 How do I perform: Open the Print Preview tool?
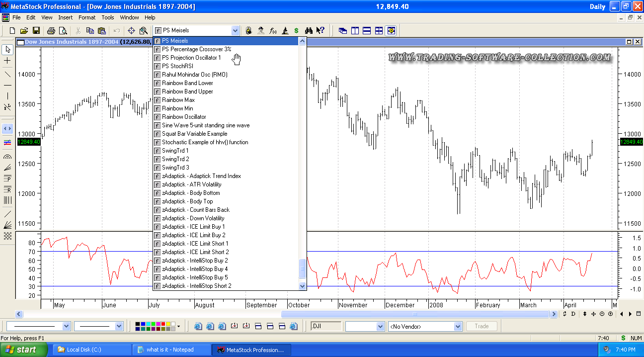coord(63,31)
